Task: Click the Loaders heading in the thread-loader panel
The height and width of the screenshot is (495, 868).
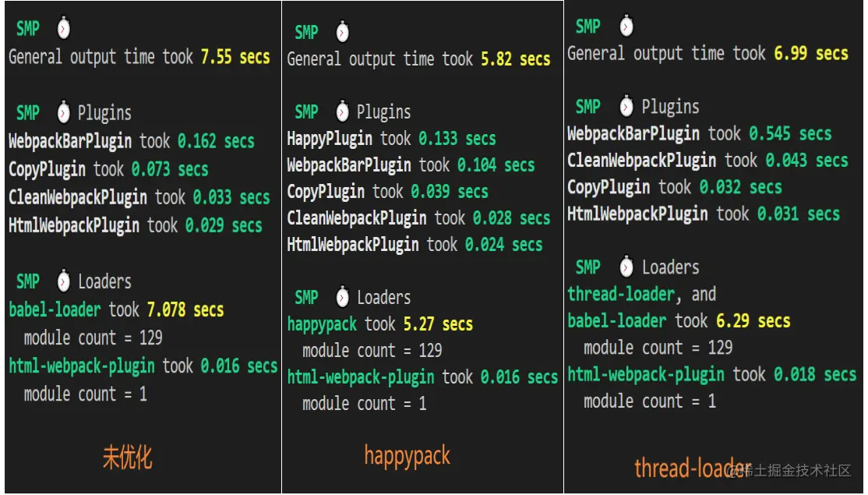Action: tap(670, 267)
